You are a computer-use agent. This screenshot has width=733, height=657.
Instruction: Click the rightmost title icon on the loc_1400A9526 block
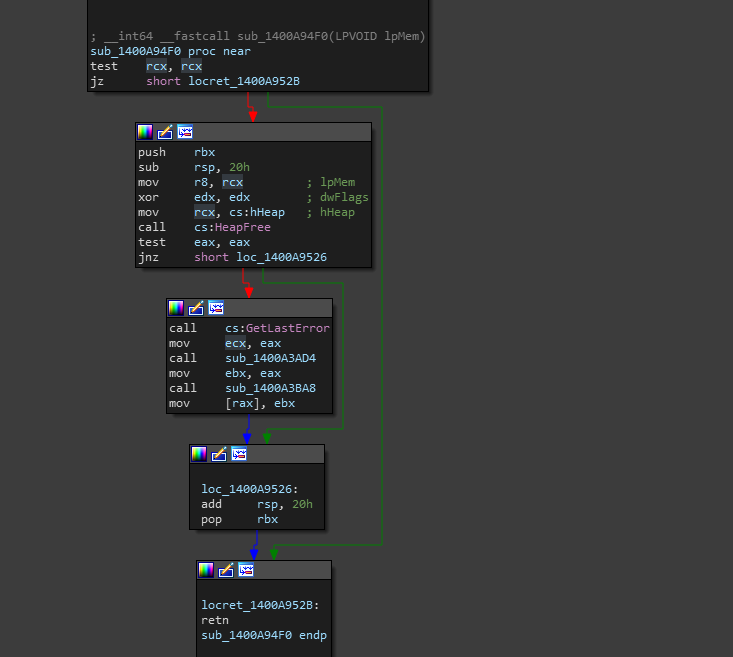coord(239,454)
